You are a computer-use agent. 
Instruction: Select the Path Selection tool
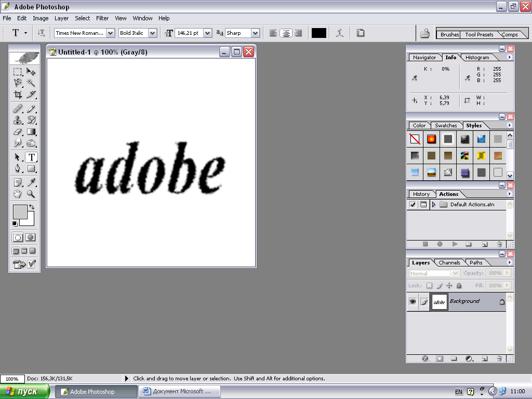[x=18, y=157]
